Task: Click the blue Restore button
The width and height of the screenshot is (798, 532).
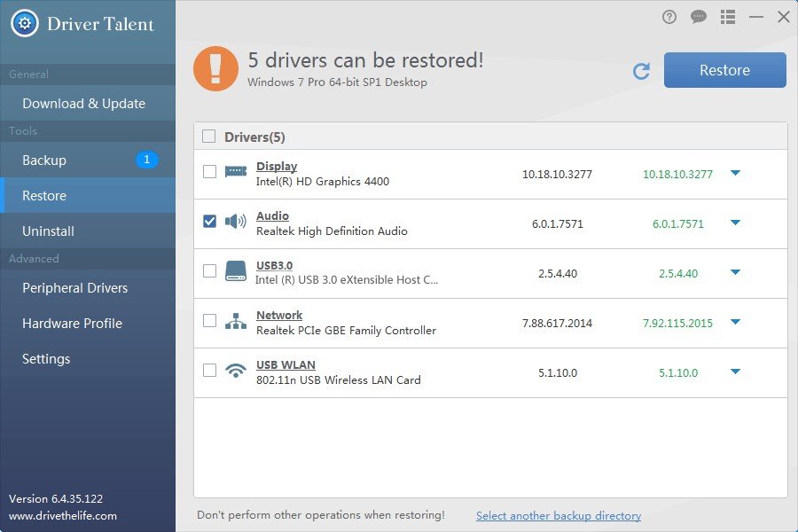Action: tap(724, 70)
